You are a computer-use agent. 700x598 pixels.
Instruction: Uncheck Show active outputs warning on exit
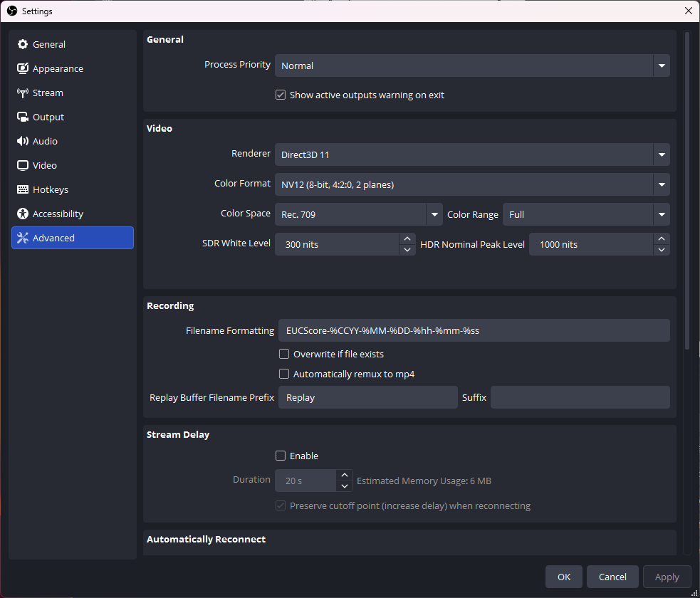281,95
